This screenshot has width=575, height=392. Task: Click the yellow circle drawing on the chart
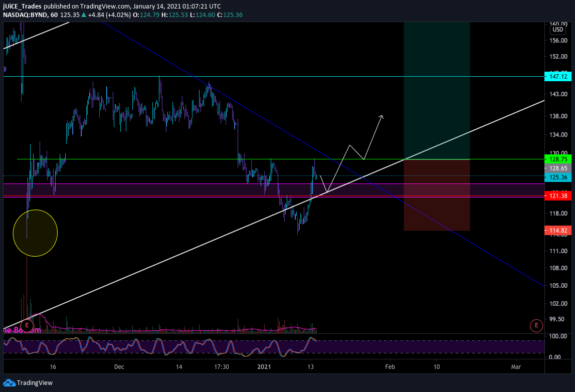35,233
